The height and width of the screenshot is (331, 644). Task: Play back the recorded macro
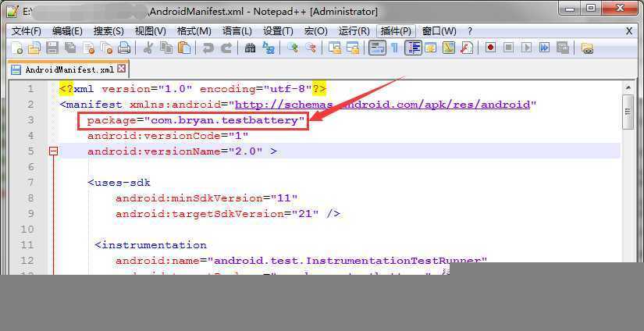click(x=527, y=48)
